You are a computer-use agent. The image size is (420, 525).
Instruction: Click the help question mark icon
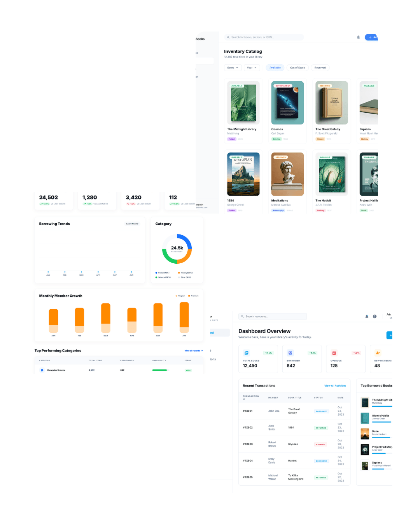(x=374, y=317)
